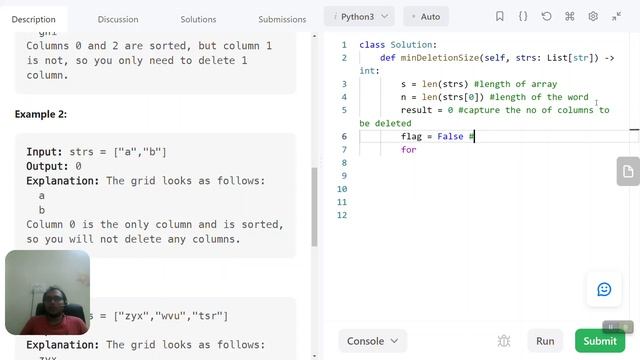
Task: Click line number 12 in the gutter
Action: pyautogui.click(x=342, y=215)
